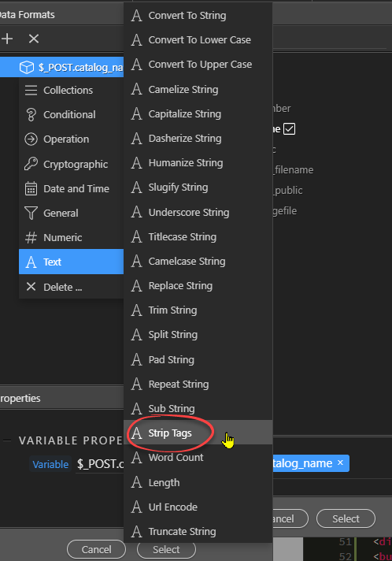Viewport: 392px width, 561px height.
Task: Collapse the Variable Properties section
Action: [x=7, y=440]
